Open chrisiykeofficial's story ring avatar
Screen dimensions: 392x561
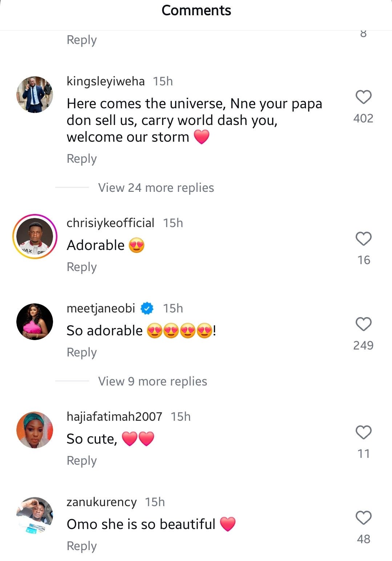point(35,237)
